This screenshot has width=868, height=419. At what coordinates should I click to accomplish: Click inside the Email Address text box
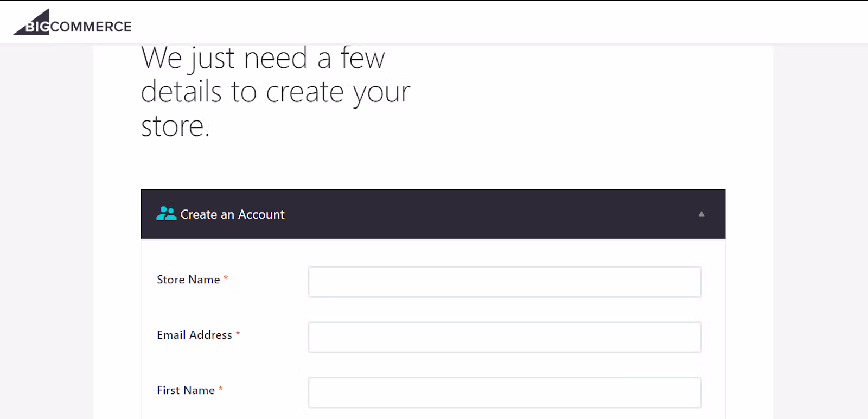coord(505,337)
